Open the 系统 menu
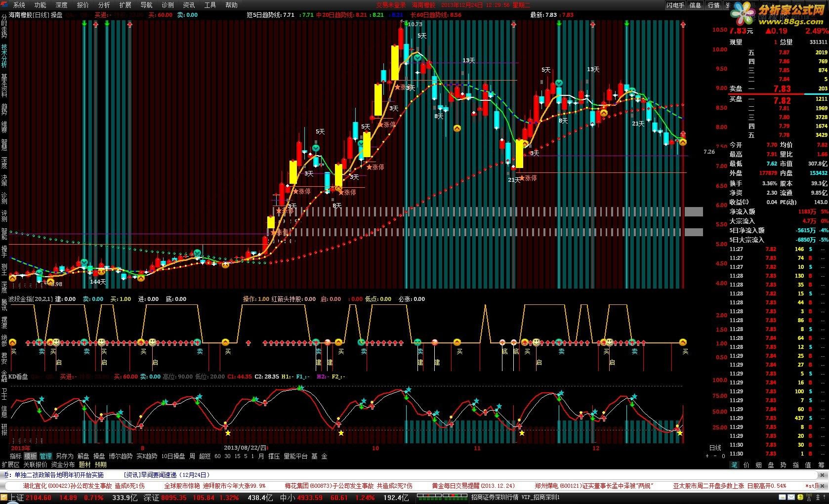Viewport: 829px width, 504px height. coord(19,5)
